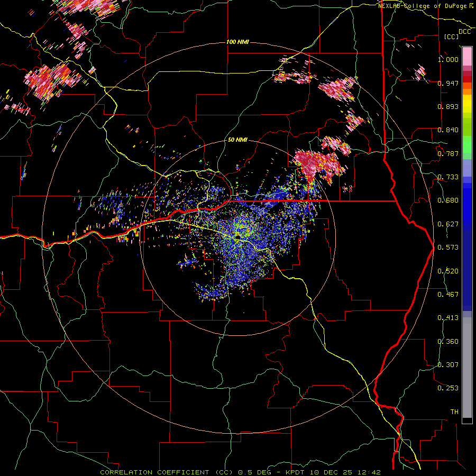The height and width of the screenshot is (476, 476).
Task: Pick the red segment of the color bar
Action: coord(467,79)
